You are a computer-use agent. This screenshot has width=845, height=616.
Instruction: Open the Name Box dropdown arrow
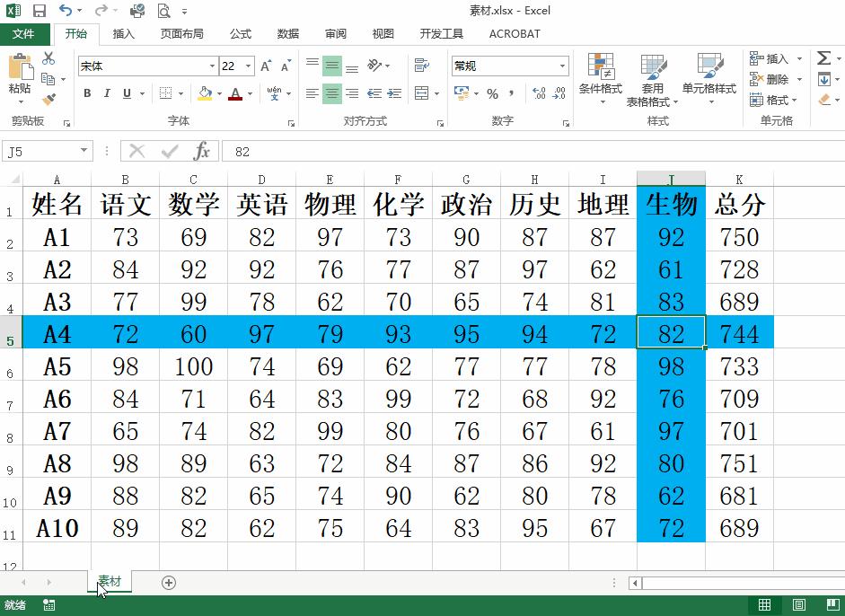[x=84, y=151]
